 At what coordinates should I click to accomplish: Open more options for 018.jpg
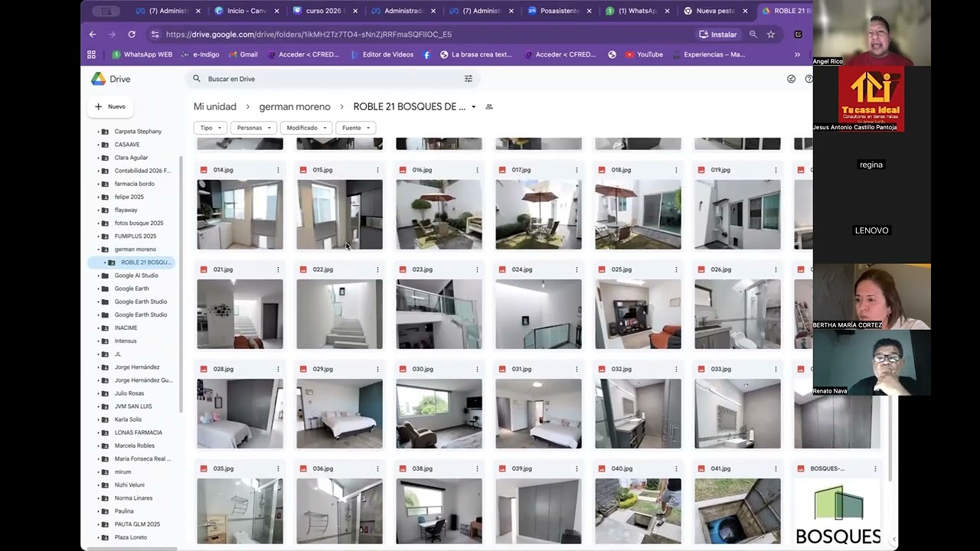click(x=676, y=170)
